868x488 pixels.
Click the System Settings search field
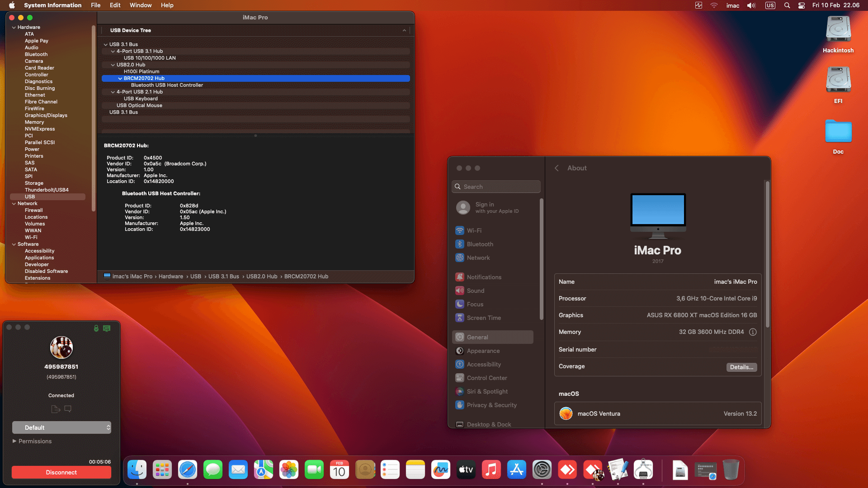(495, 186)
